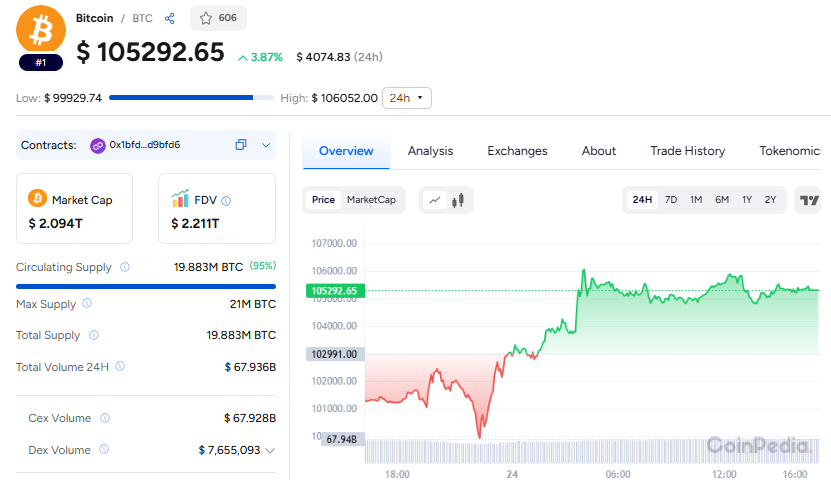
Task: Expand the Contracts list chevron
Action: 266,145
